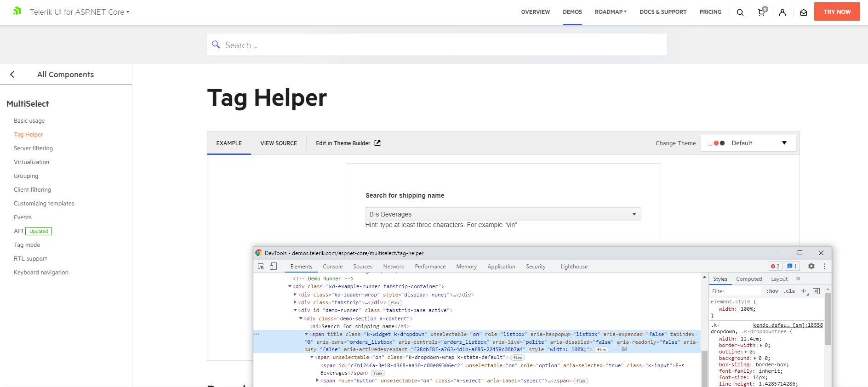This screenshot has width=868, height=387.
Task: Activate DevTools inspect element picker
Action: tap(261, 267)
